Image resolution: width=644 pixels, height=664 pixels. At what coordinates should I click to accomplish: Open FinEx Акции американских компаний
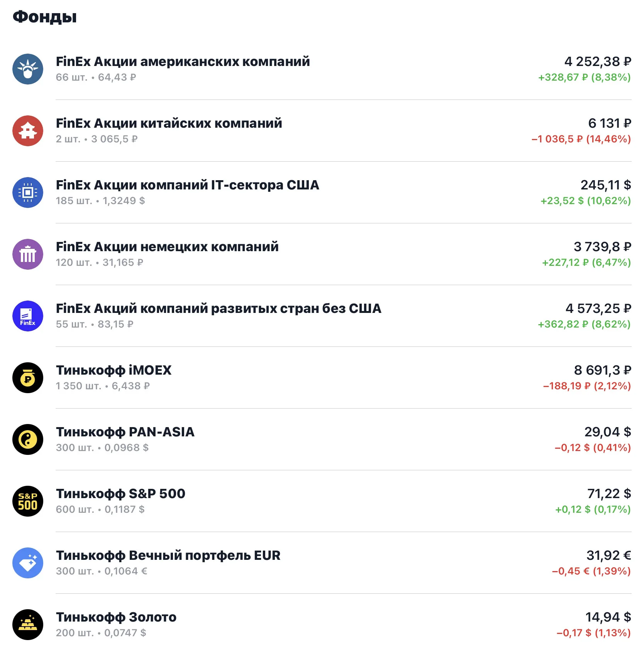(322, 69)
